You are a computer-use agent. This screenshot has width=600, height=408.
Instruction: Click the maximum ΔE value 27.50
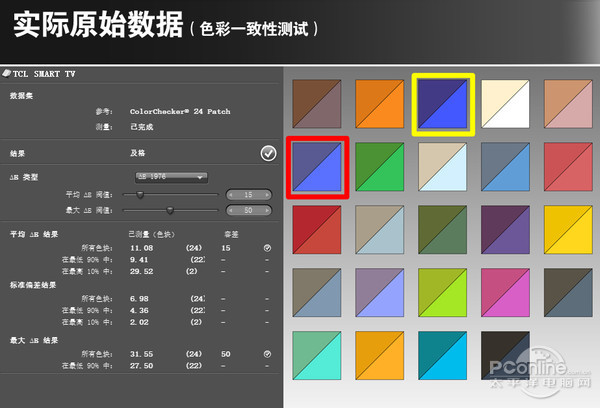(142, 366)
